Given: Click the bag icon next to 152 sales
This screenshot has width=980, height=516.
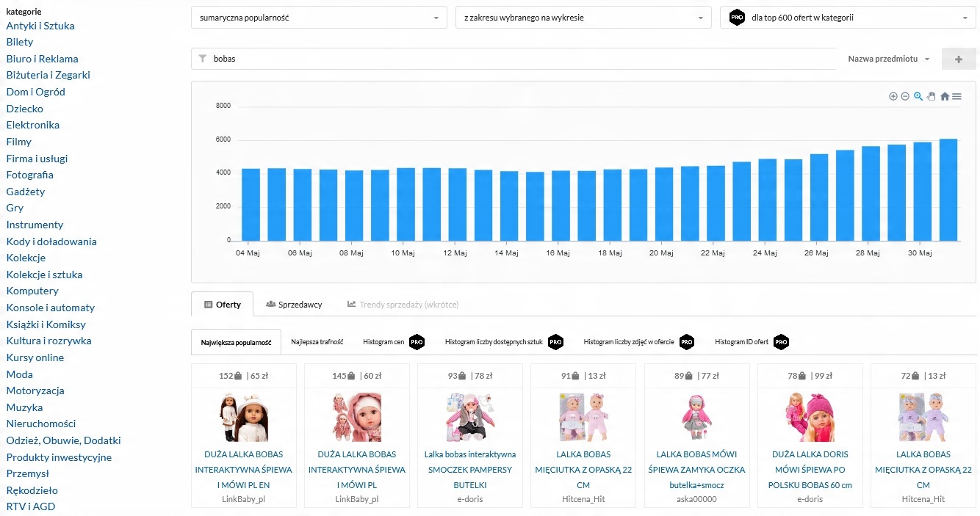Looking at the screenshot, I should (x=238, y=376).
